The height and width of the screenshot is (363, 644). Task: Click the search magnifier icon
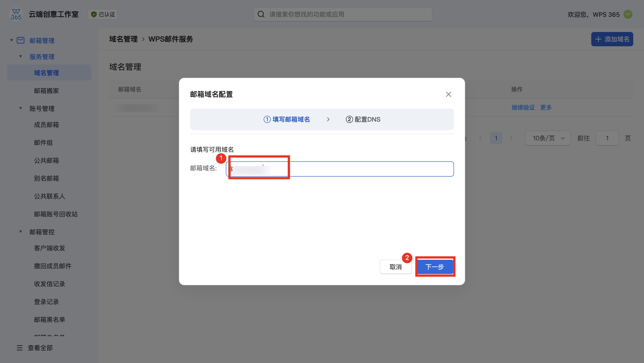click(x=261, y=15)
